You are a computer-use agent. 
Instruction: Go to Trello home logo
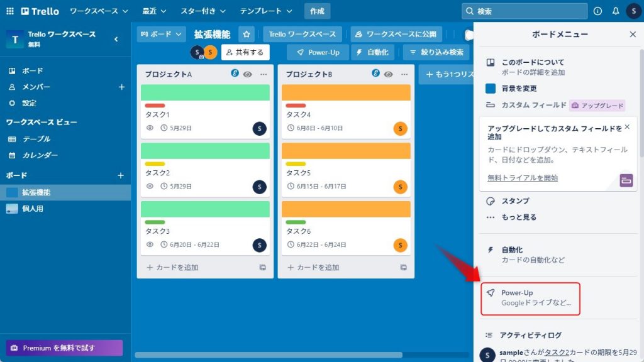[40, 11]
